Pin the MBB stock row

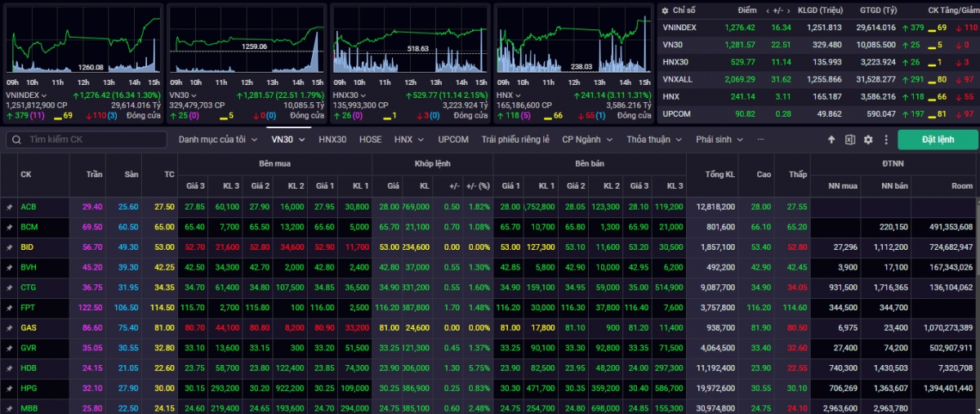tap(9, 407)
